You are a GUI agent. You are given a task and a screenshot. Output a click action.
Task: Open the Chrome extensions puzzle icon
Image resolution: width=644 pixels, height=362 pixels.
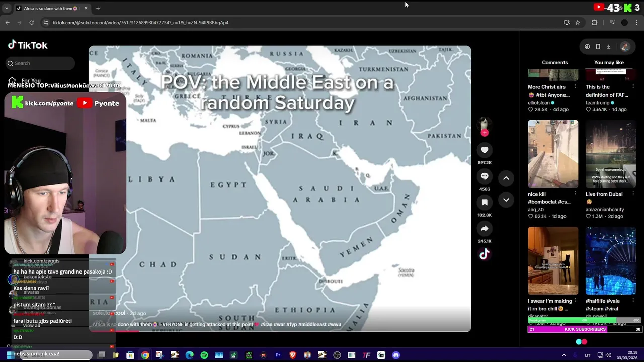click(594, 22)
